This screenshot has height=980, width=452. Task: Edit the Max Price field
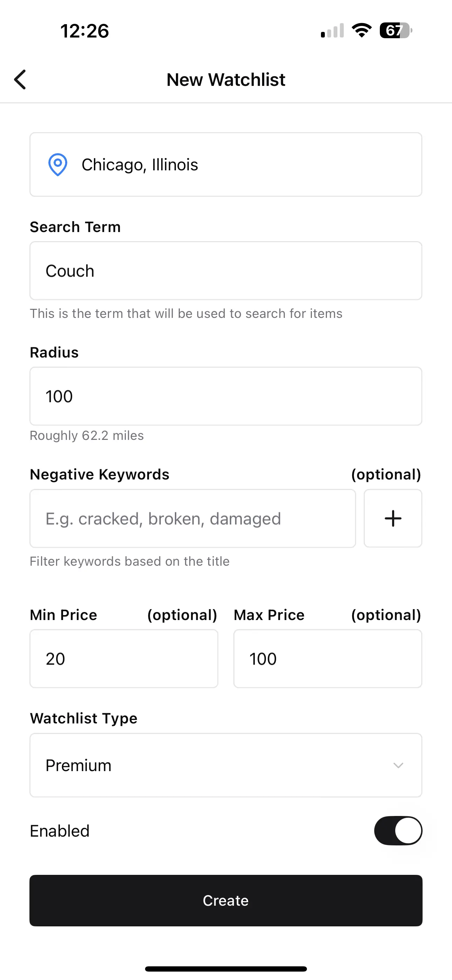tap(328, 659)
